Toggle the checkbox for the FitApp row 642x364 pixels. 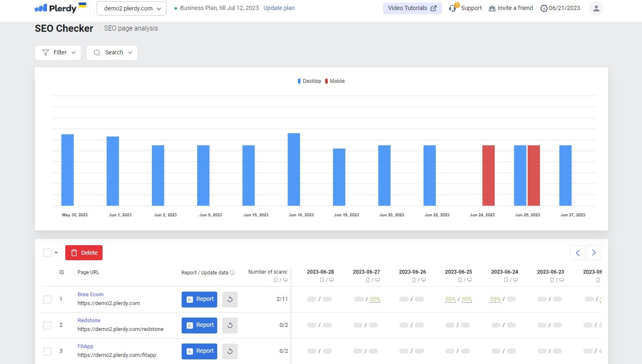click(x=47, y=351)
